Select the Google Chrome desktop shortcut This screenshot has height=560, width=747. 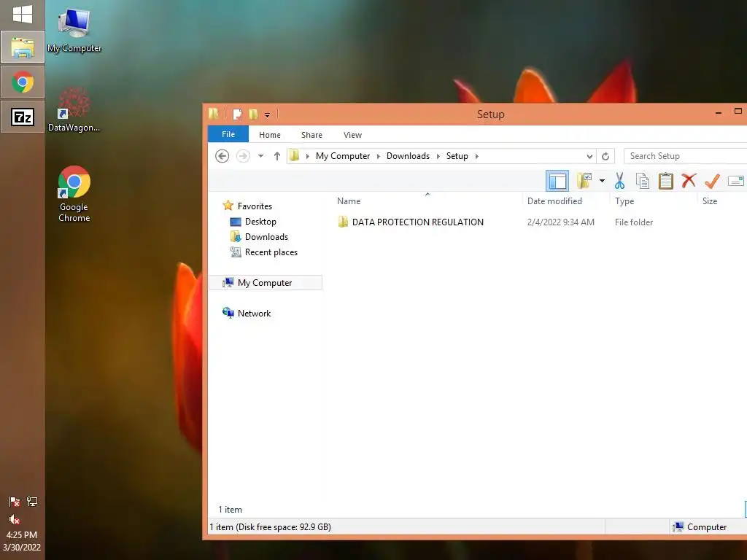pos(74,194)
